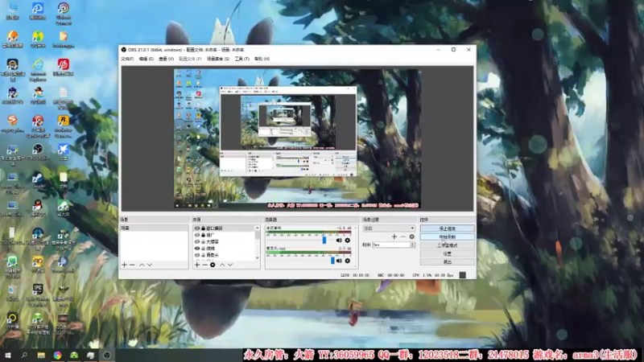Enable 工作室模式 Studio Mode button
Image resolution: width=644 pixels, height=362 pixels.
click(x=448, y=245)
